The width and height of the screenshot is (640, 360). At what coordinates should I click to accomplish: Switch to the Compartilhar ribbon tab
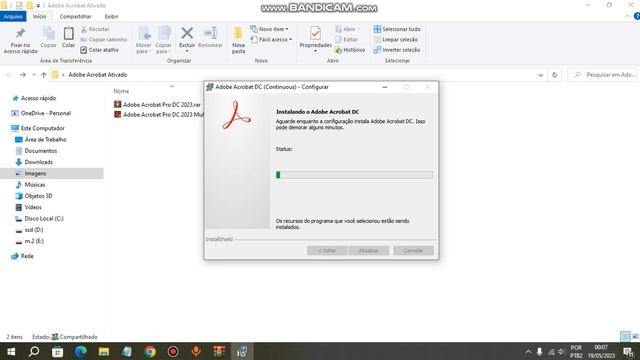click(76, 16)
